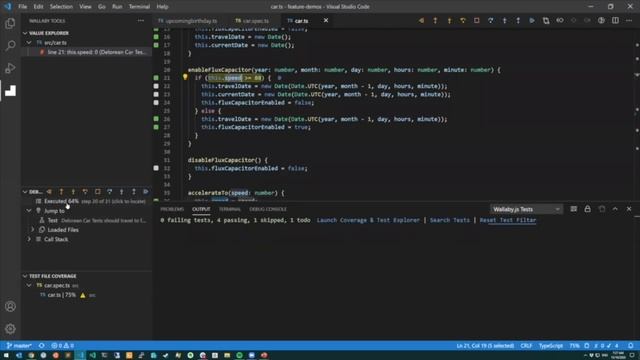Split the editor to the right
This screenshot has width=640, height=360.
[x=615, y=20]
